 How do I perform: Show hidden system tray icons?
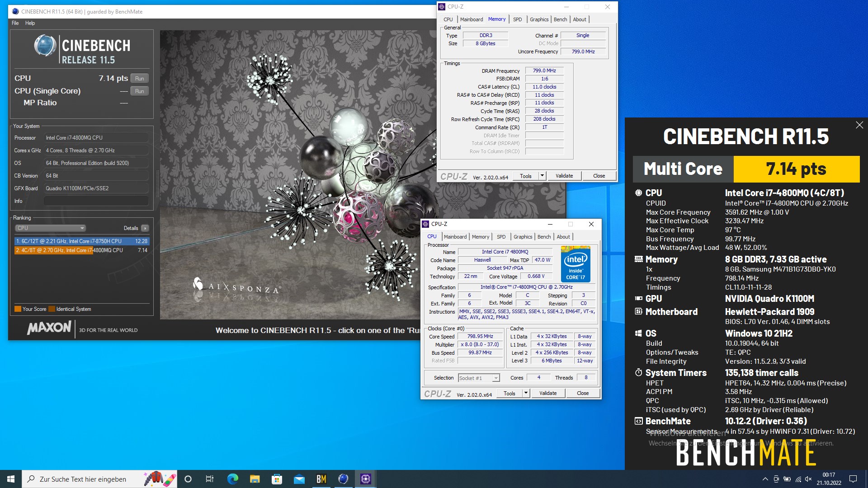[x=765, y=479]
